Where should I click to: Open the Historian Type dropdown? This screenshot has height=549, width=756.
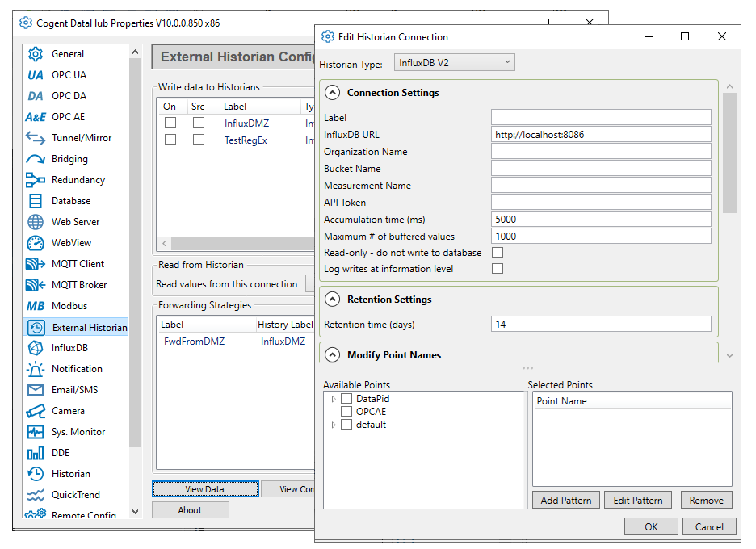(454, 62)
